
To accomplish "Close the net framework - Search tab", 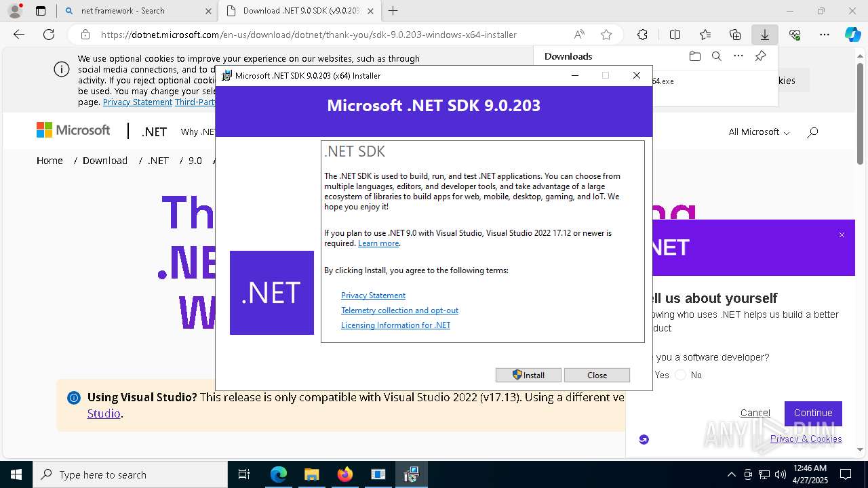I will click(x=208, y=11).
